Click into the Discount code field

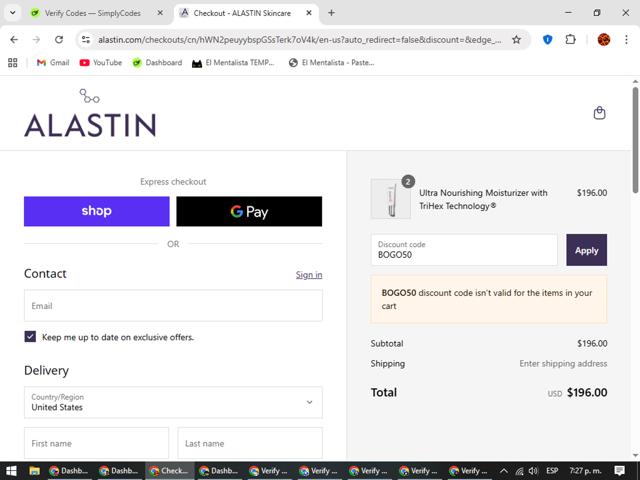coord(464,250)
